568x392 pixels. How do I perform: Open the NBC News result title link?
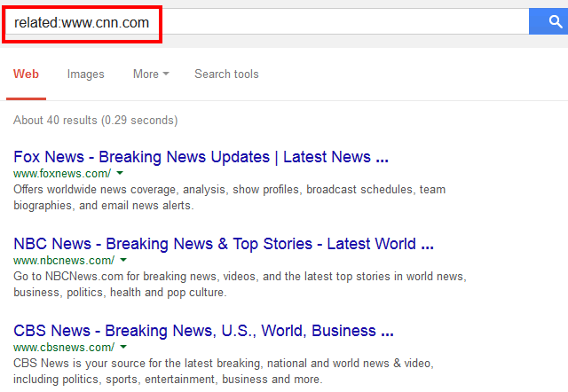(x=224, y=244)
